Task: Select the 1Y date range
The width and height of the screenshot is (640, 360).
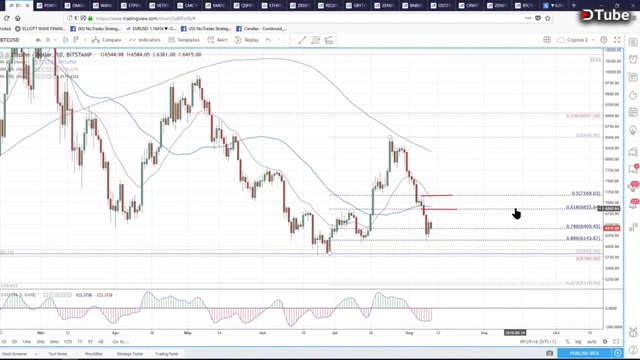Action: click(80, 342)
